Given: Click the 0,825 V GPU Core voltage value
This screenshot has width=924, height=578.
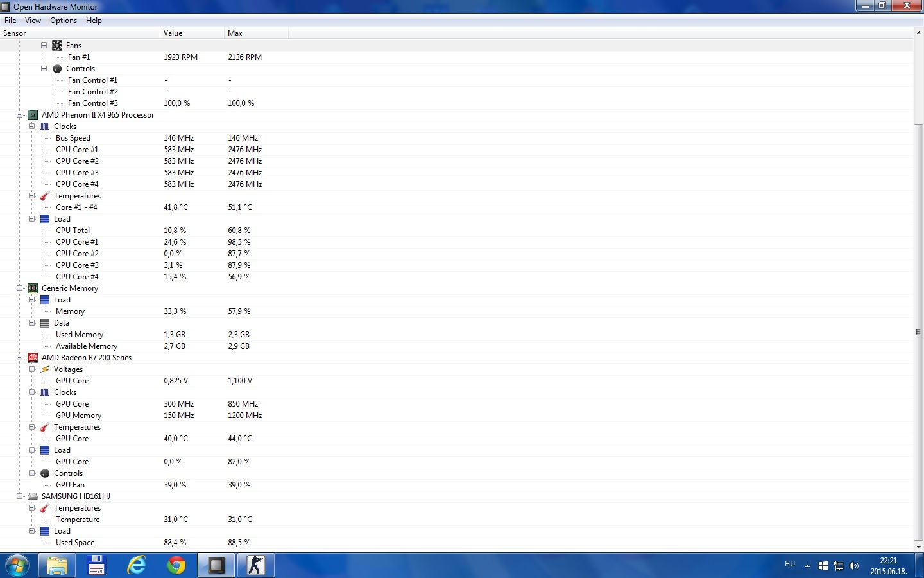Looking at the screenshot, I should click(x=176, y=381).
